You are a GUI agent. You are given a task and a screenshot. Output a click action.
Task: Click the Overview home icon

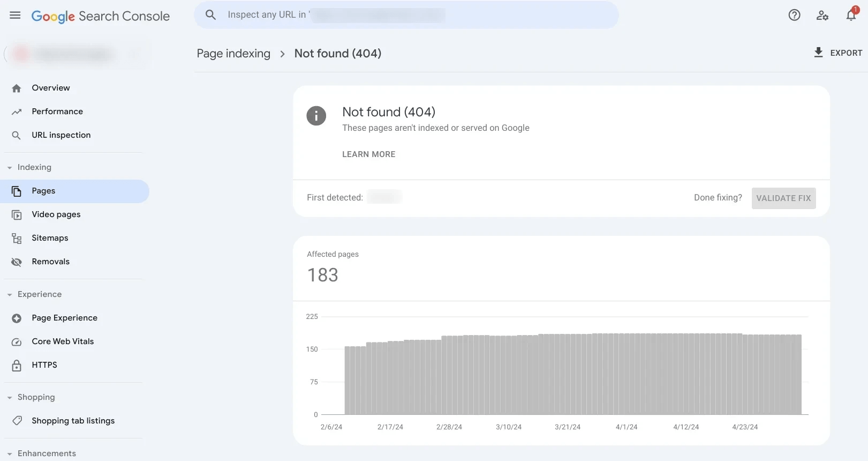[x=17, y=88]
